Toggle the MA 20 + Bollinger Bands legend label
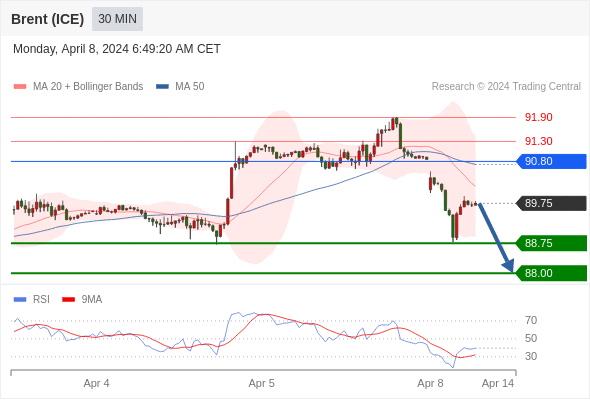The width and height of the screenshot is (590, 400). 88,87
